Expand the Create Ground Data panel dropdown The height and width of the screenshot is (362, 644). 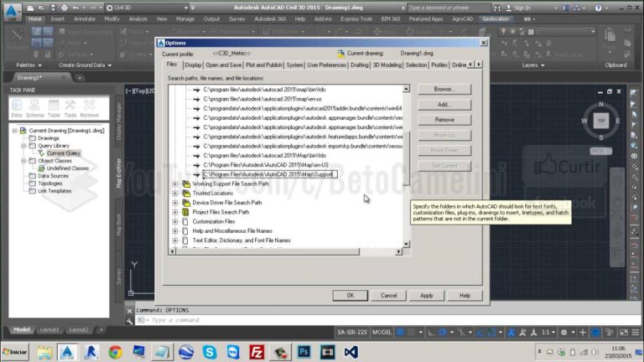pyautogui.click(x=85, y=65)
